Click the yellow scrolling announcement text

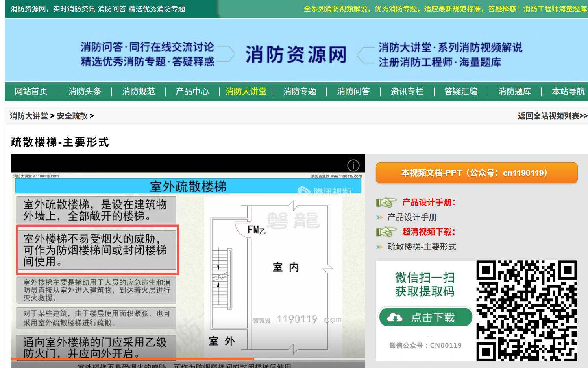click(x=446, y=9)
